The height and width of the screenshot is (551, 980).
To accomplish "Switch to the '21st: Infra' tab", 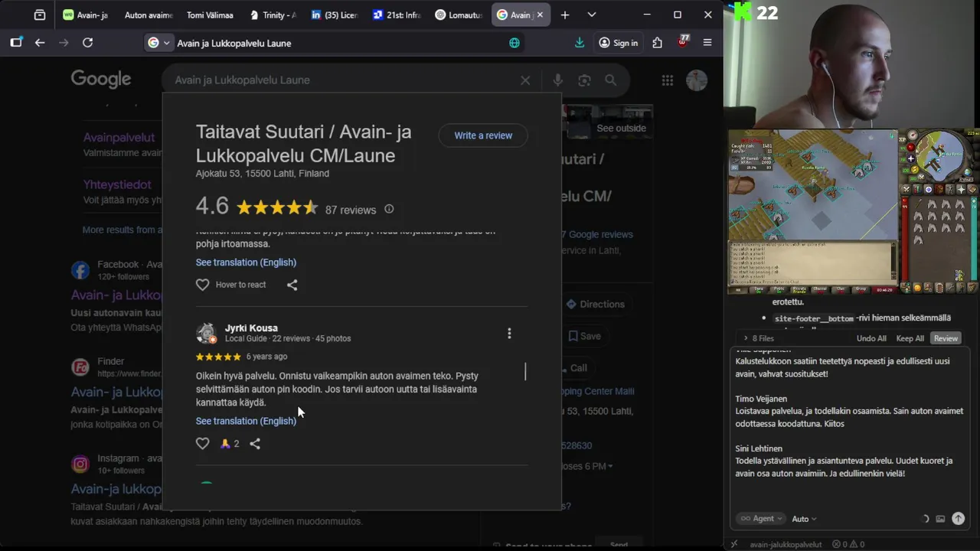I will pos(395,15).
